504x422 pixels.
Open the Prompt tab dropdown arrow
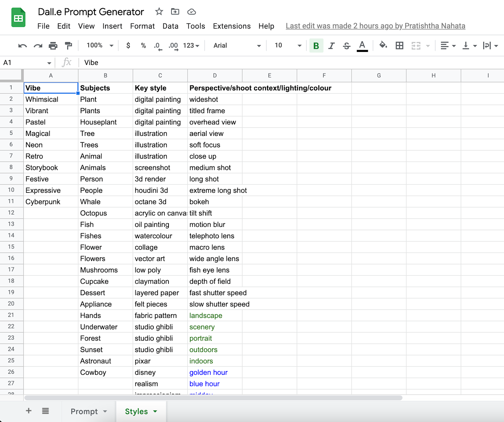click(105, 412)
